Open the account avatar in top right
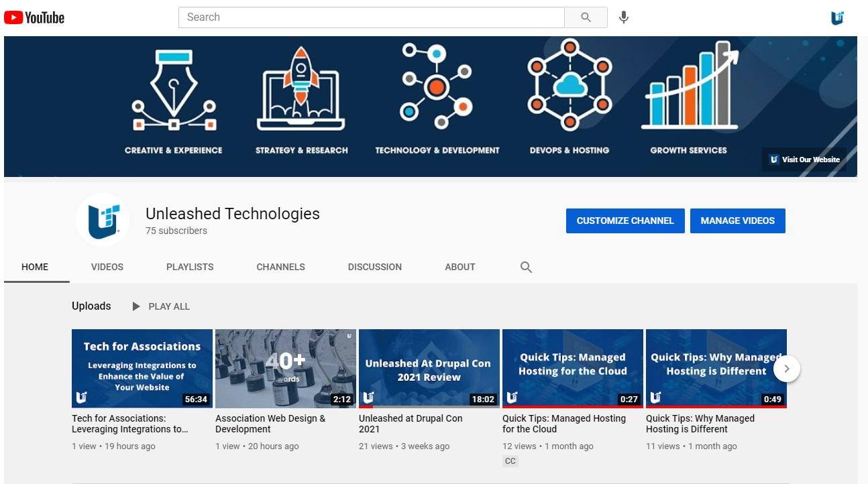Viewport: 868px width, 484px height. point(837,18)
